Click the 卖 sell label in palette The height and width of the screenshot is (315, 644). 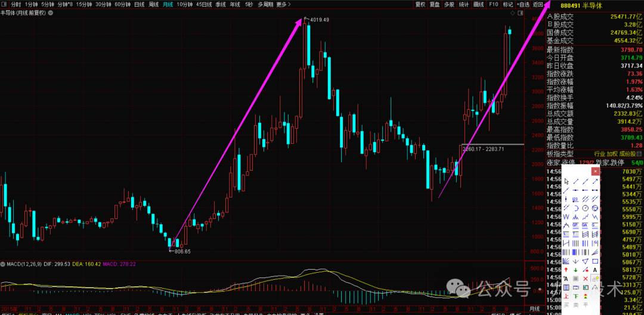(x=575, y=305)
